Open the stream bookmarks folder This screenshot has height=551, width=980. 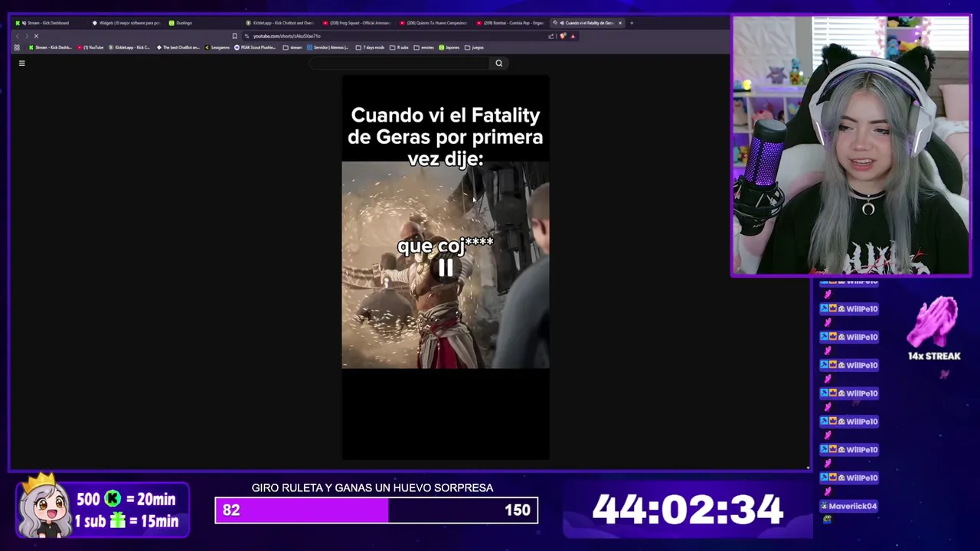click(x=292, y=47)
